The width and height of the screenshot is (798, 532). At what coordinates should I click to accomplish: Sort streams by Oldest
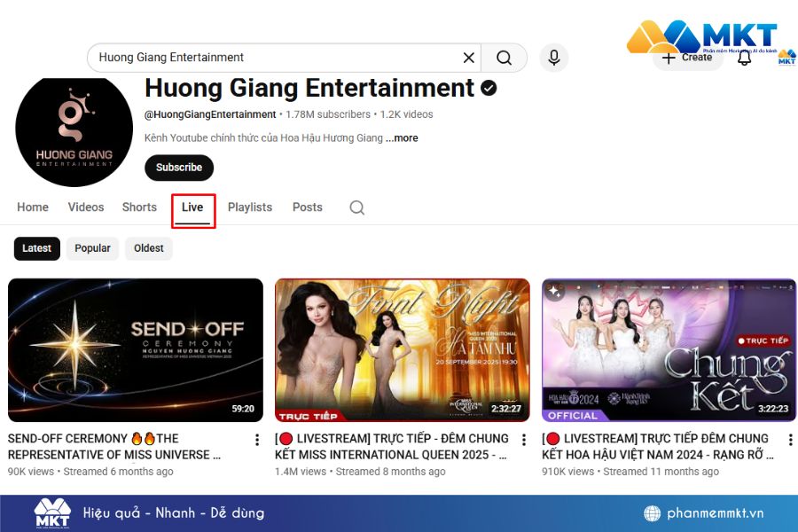(x=149, y=248)
